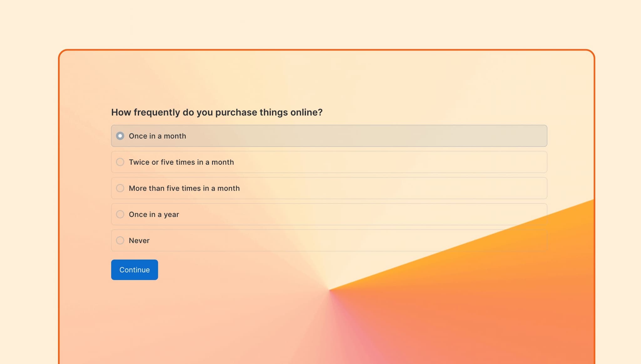Select the "Never" radio button

click(120, 240)
